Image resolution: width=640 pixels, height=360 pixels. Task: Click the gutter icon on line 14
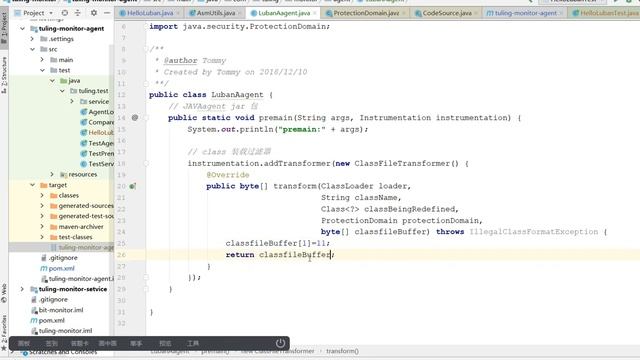pos(135,118)
